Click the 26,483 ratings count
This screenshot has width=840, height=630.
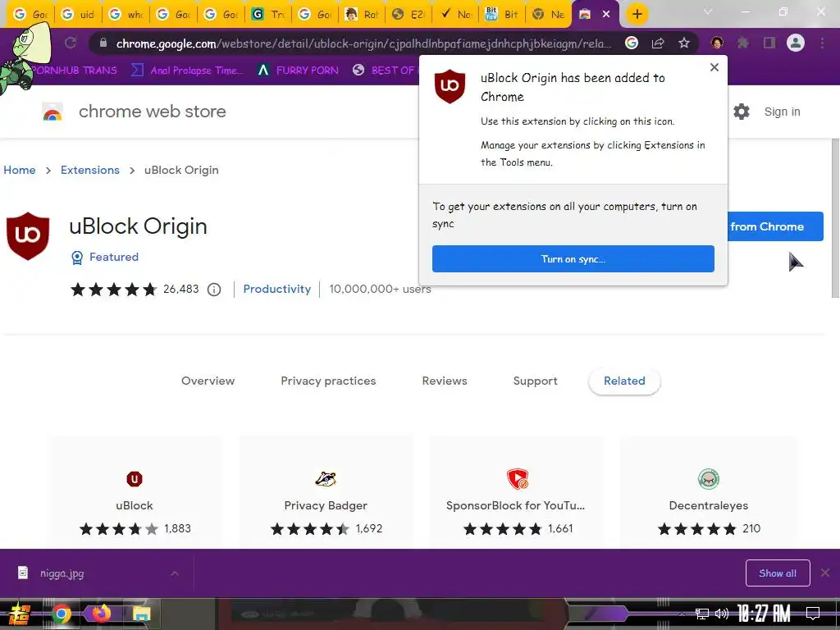181,290
